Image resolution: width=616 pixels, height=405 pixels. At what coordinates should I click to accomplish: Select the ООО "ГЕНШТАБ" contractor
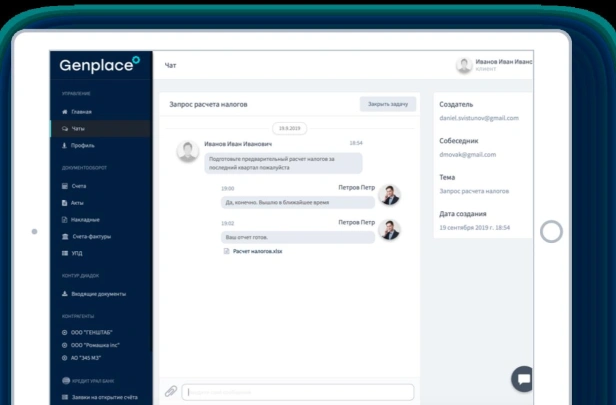[x=87, y=332]
